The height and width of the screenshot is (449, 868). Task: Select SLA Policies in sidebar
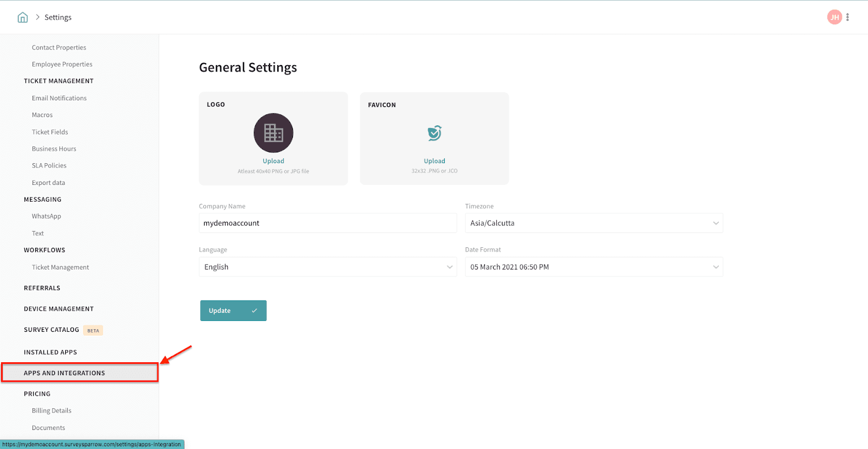tap(49, 166)
